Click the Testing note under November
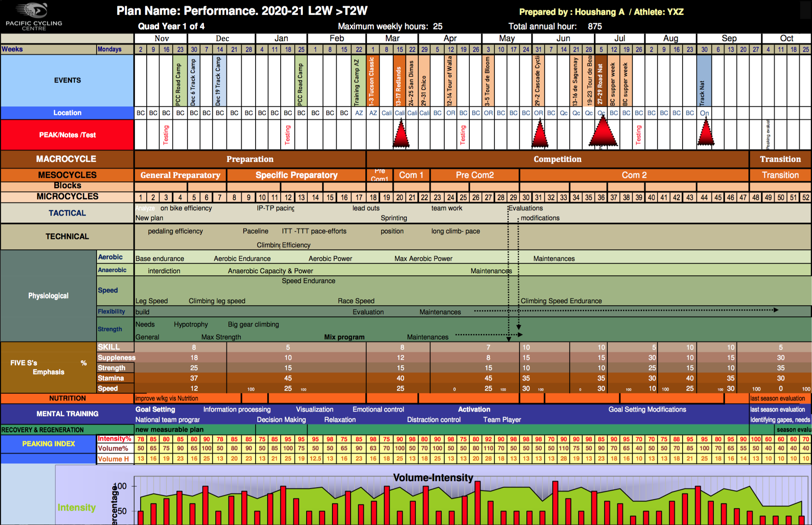 click(x=166, y=135)
